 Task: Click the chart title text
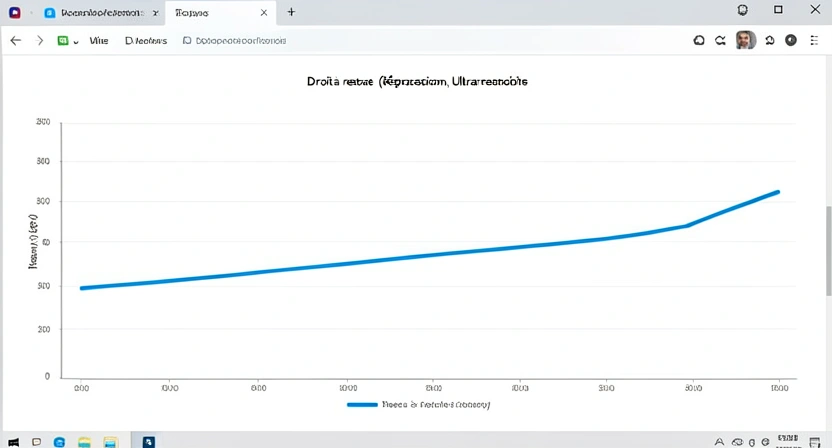point(417,81)
